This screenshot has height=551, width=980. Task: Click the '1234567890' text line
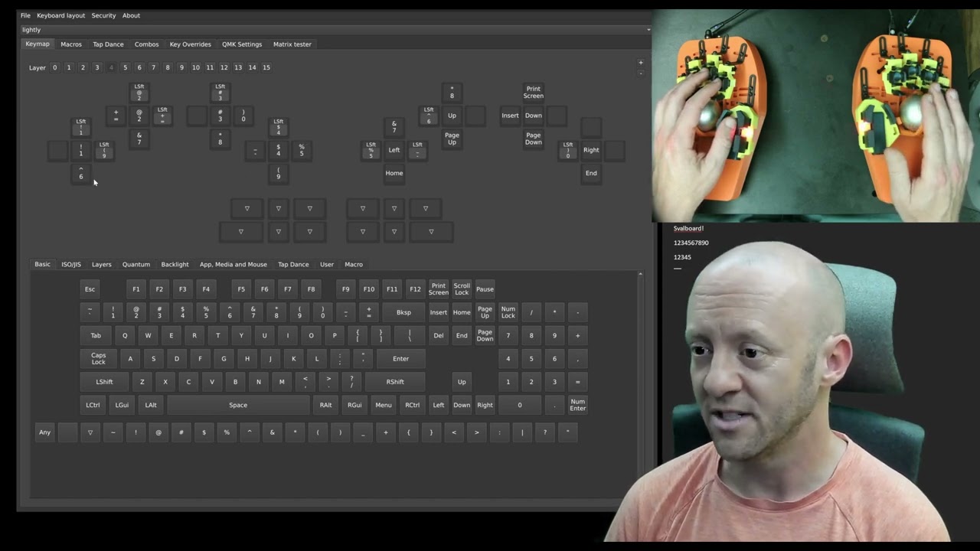click(691, 243)
